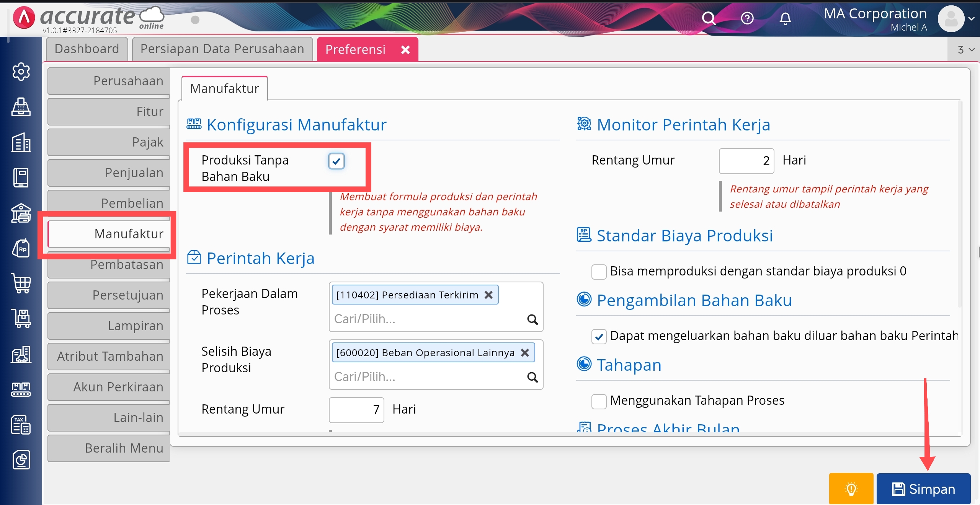Switch to the Dashboard tab
The height and width of the screenshot is (505, 980).
click(x=87, y=49)
